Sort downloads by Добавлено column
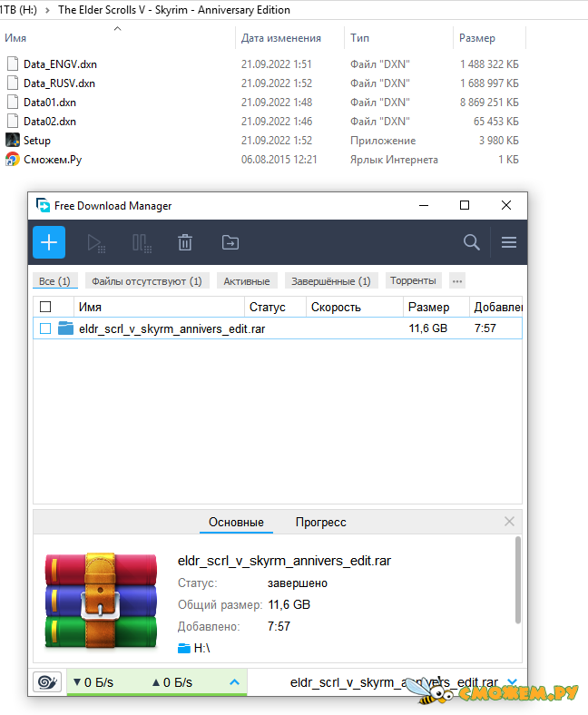Screen dimensions: 588x715 (x=496, y=307)
